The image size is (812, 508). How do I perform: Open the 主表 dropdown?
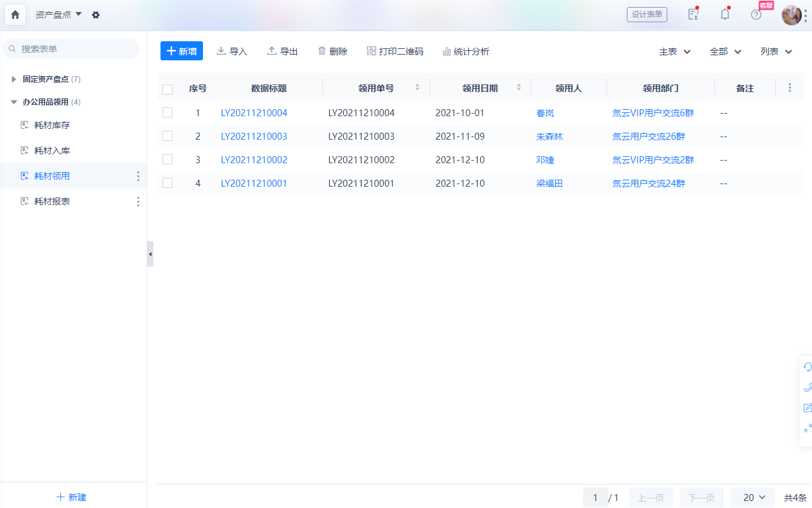click(x=675, y=52)
